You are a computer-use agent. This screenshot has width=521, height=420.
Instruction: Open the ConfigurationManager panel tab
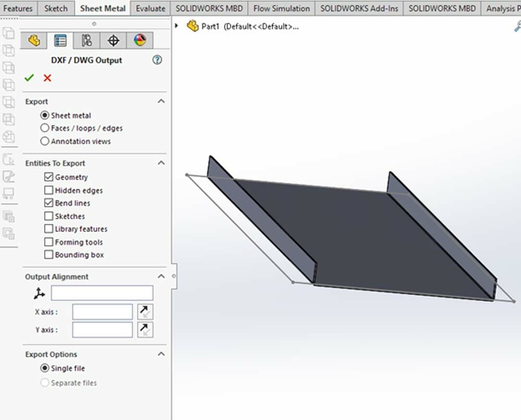point(86,40)
